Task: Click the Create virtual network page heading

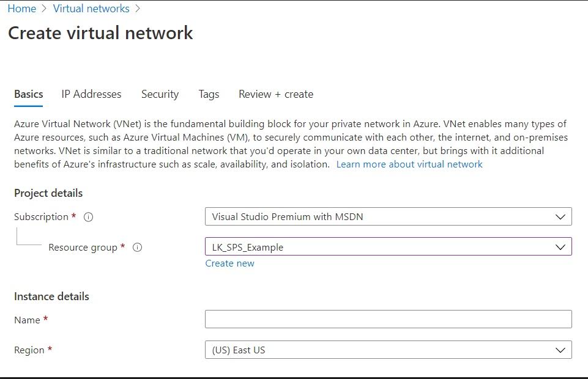Action: pyautogui.click(x=100, y=33)
